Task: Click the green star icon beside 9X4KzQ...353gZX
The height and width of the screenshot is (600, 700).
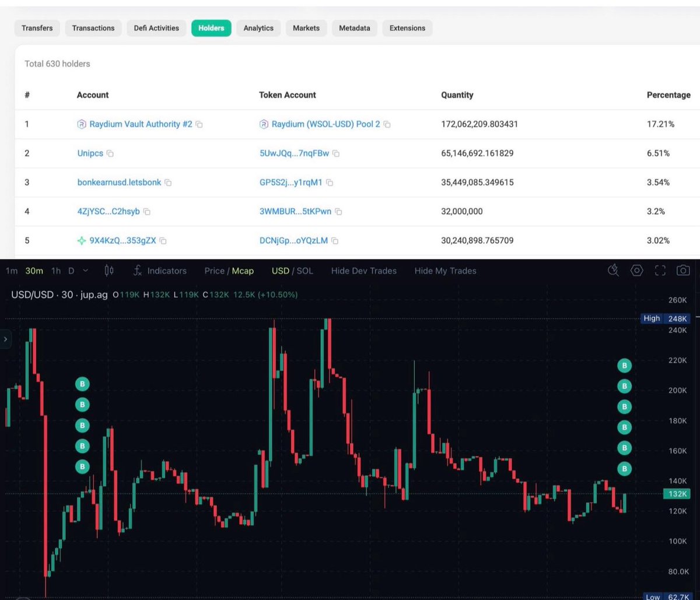Action: pyautogui.click(x=82, y=240)
